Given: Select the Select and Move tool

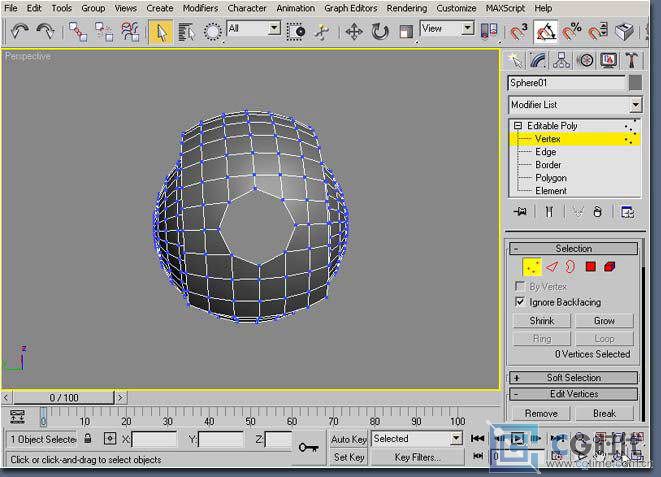Looking at the screenshot, I should pyautogui.click(x=354, y=31).
